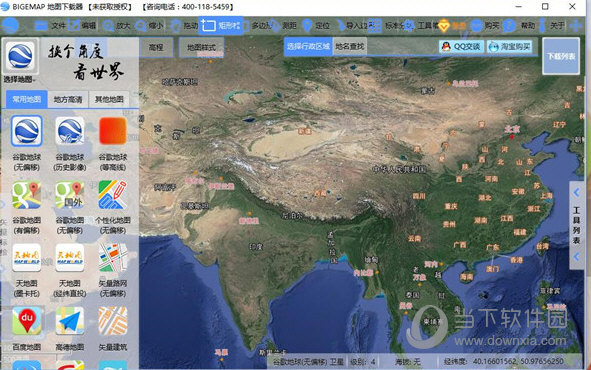Click the 定位 locate pin tool
The width and height of the screenshot is (591, 370).
[x=316, y=26]
